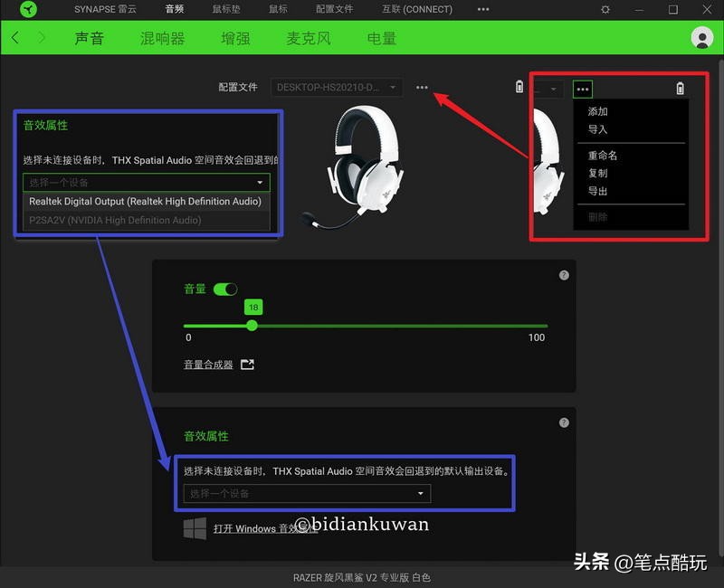724x588 pixels.
Task: Open the Windows audio icon next to 打开 Windows 音效
Action: [194, 528]
